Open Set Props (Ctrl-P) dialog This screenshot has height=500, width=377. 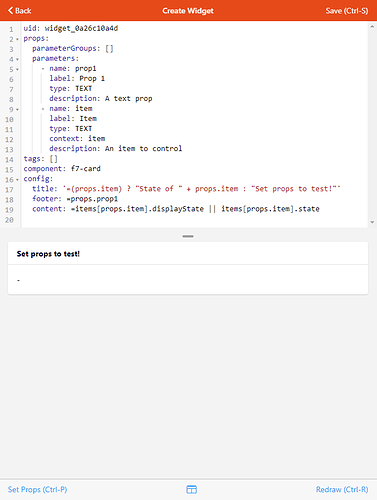coord(37,489)
